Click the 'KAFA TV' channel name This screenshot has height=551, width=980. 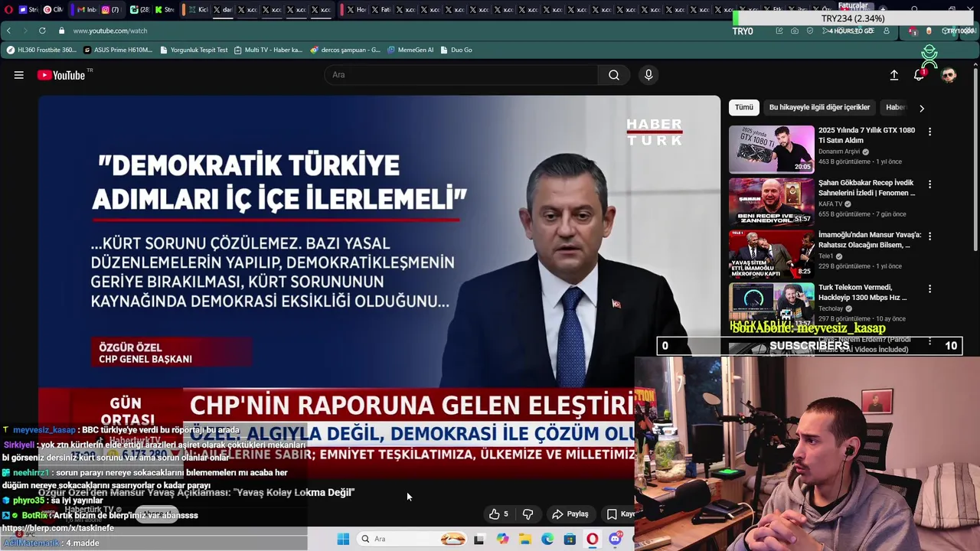click(830, 204)
